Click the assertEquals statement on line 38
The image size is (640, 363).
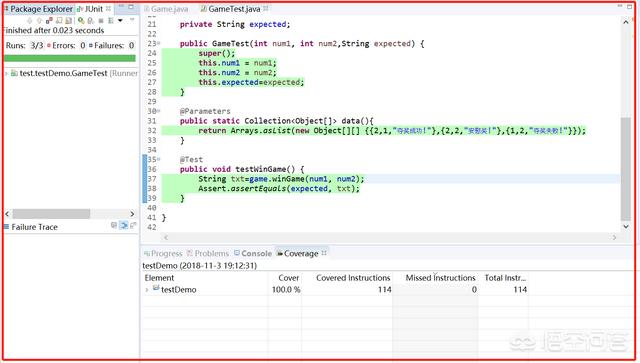(279, 189)
